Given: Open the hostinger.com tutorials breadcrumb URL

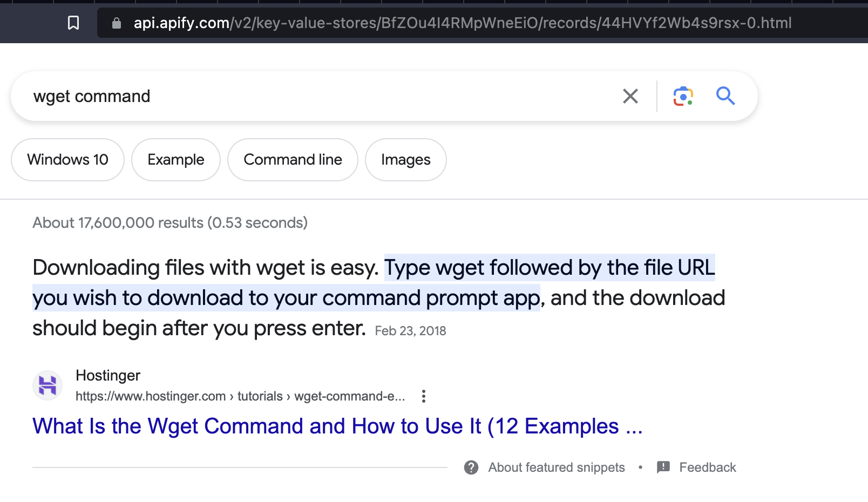Looking at the screenshot, I should pos(240,396).
